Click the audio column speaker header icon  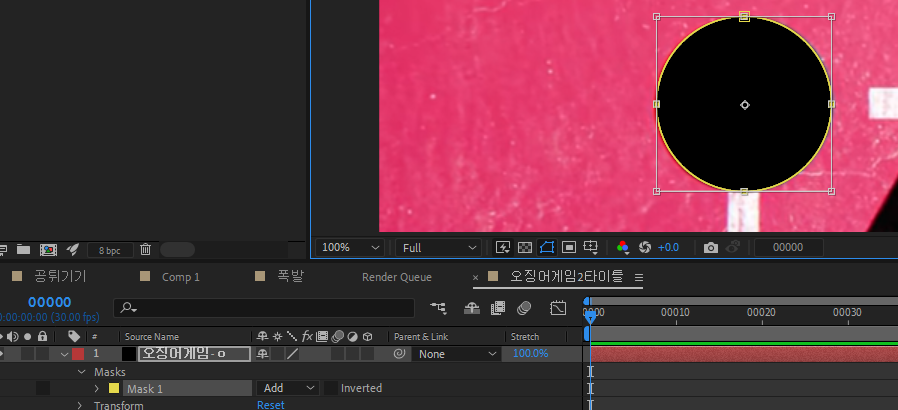pyautogui.click(x=13, y=336)
